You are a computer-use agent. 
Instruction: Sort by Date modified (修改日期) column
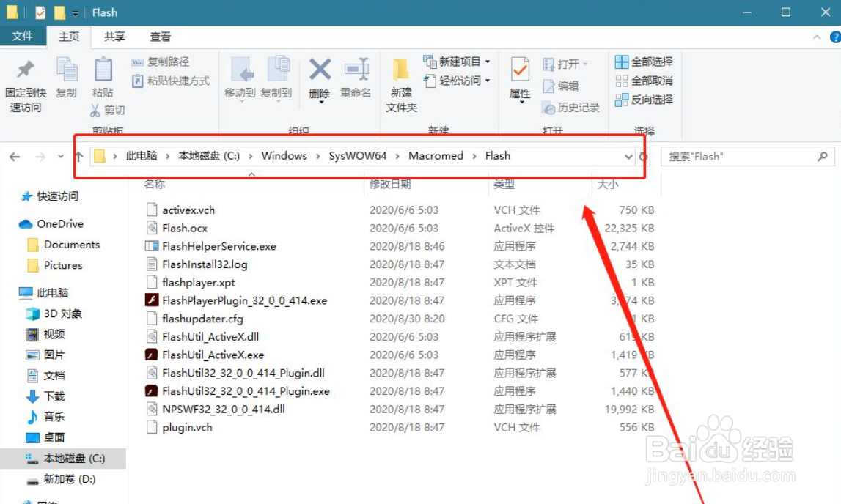[390, 185]
